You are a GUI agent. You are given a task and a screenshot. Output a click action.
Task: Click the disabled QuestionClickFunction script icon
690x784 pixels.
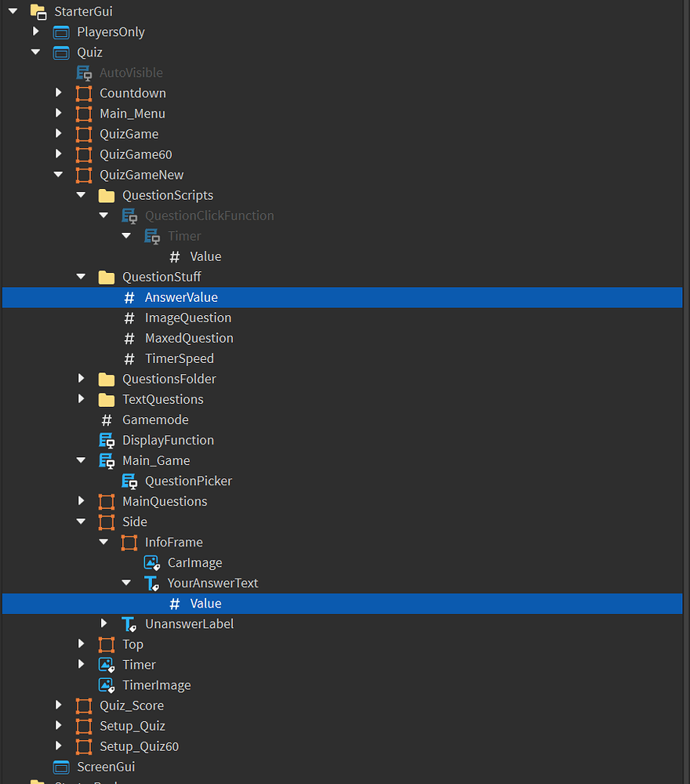click(130, 215)
